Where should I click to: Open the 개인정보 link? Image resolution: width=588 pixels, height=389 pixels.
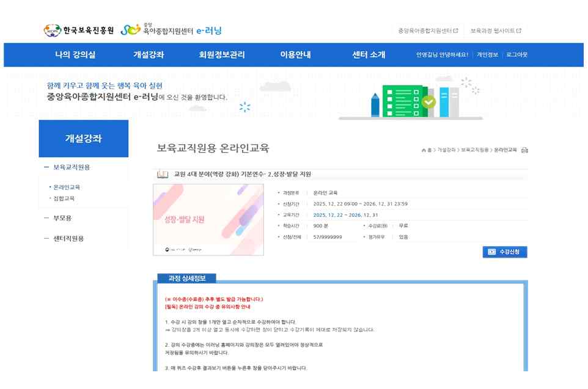[487, 55]
